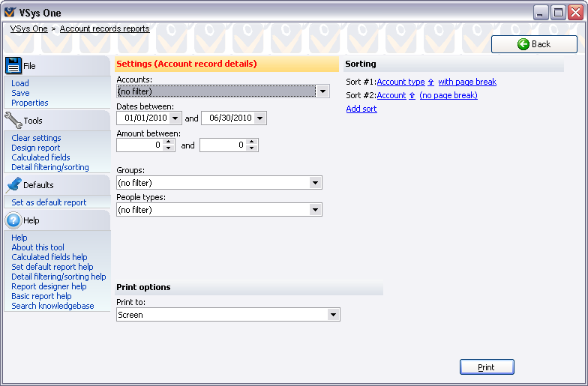
Task: Open the Help link in sidebar
Action: click(x=19, y=238)
